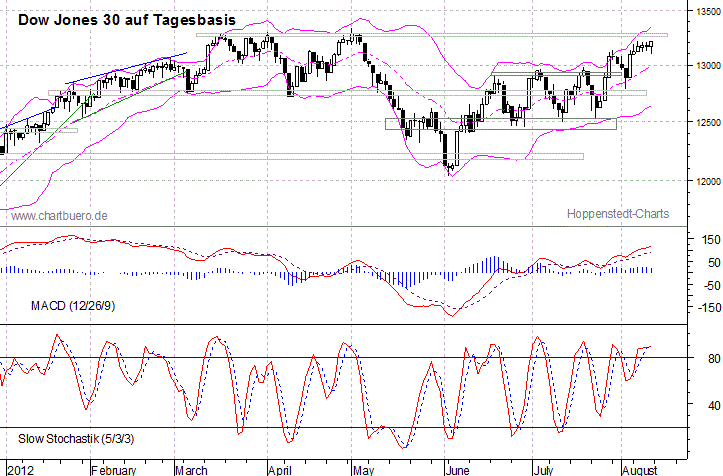Click the chart title 'Dow Jones 30 auf Tagesbasis'
This screenshot has height=476, width=723.
(127, 20)
